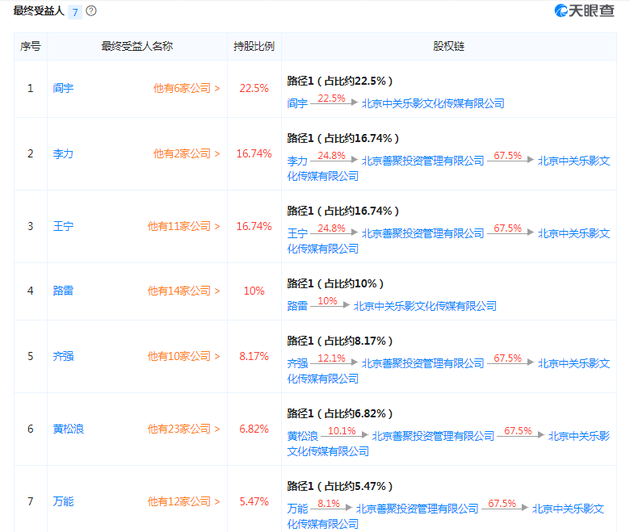Open 北京善聚投资管理有限公司 in 李力's equity chain
Image resolution: width=630 pixels, height=532 pixels.
(x=422, y=160)
